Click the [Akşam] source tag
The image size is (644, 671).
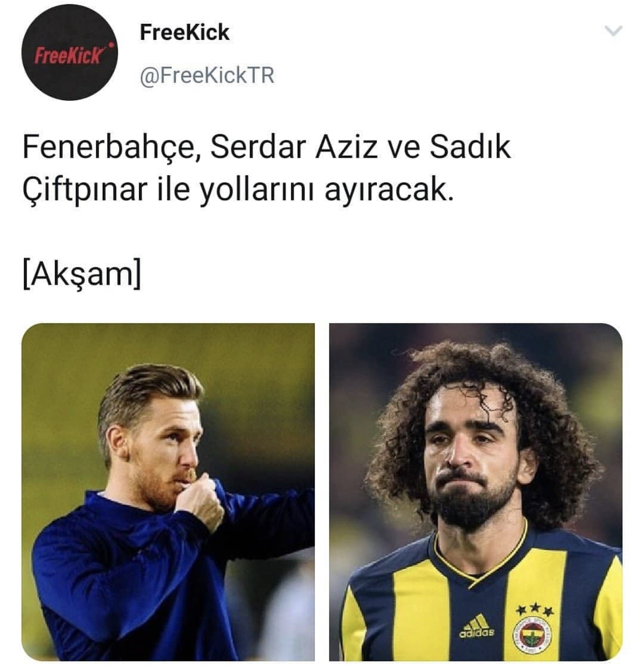pyautogui.click(x=82, y=273)
